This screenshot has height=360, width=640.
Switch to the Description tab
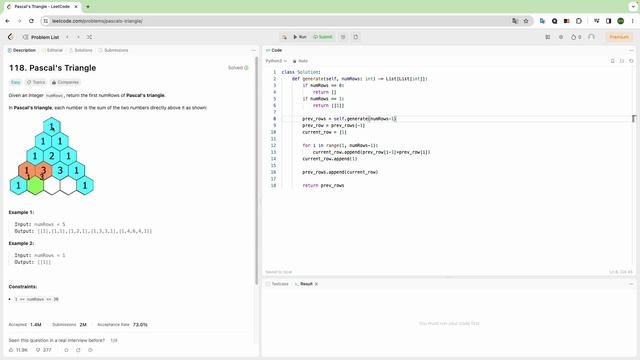(22, 50)
